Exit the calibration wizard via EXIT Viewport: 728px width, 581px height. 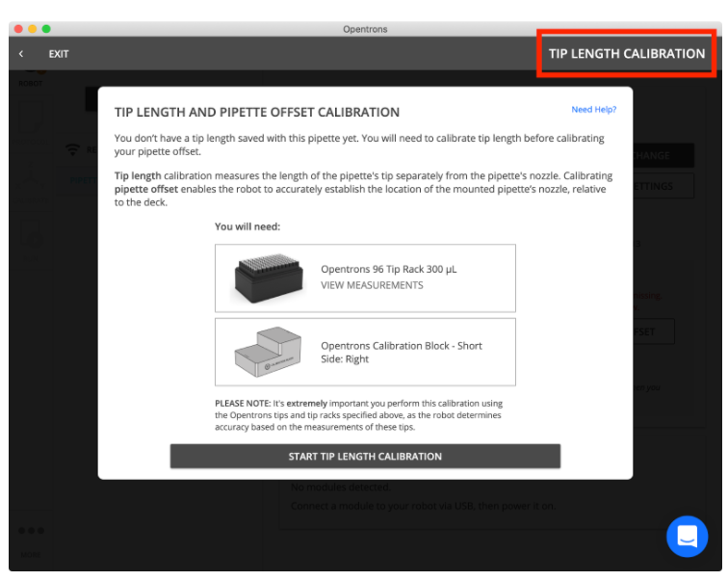click(x=59, y=54)
